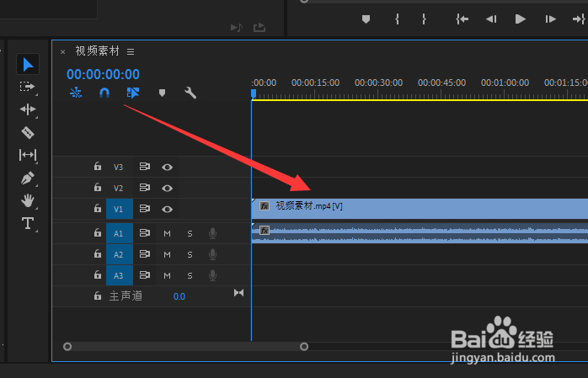Toggle insert sequences as nests button

click(76, 93)
